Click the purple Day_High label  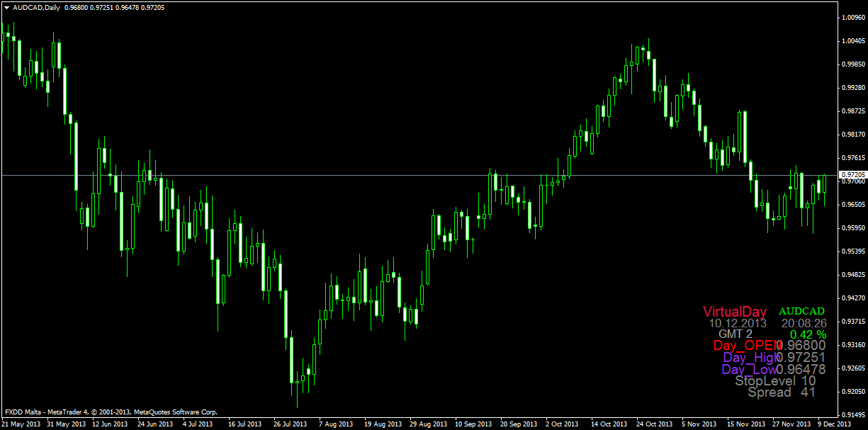(748, 358)
